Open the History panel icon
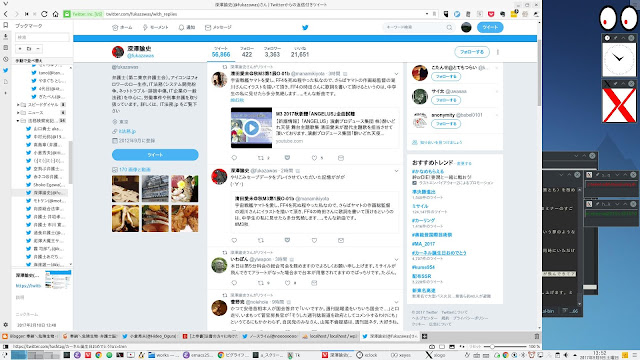Viewport: 640px width, 360px height. [5, 59]
